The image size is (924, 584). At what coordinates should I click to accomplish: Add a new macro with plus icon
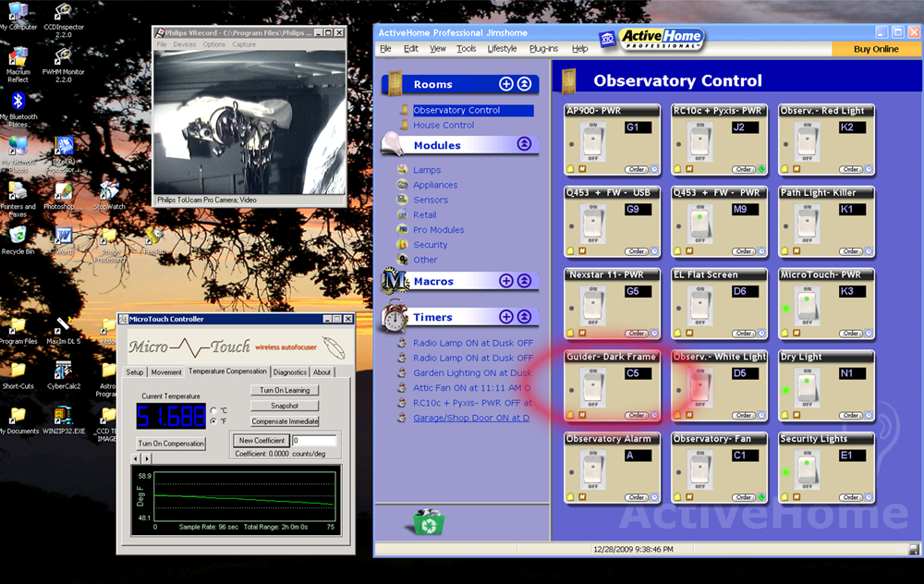506,281
